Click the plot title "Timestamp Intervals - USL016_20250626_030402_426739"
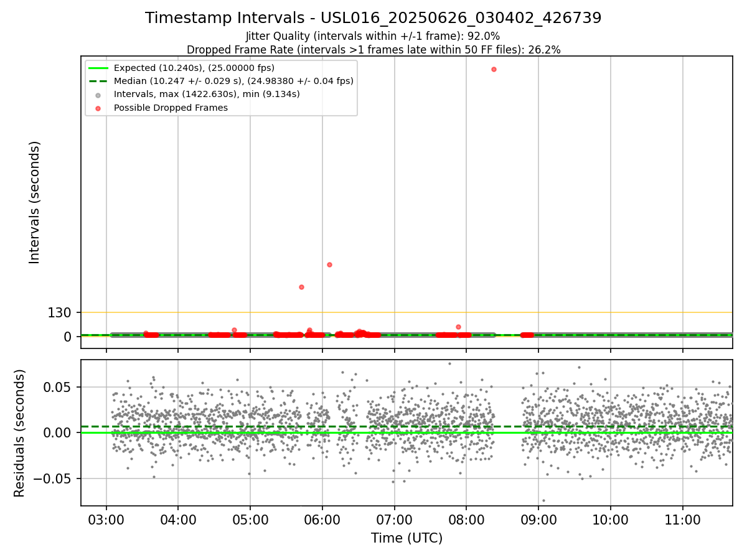 click(x=374, y=18)
